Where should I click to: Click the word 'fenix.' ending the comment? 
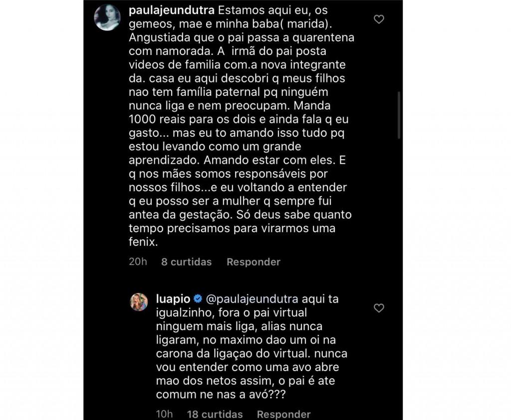point(143,242)
